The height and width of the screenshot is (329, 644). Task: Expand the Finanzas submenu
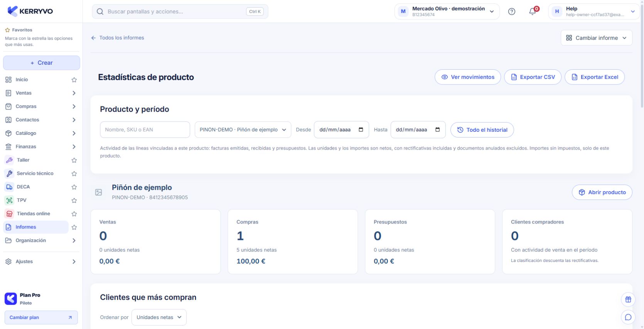coord(74,147)
